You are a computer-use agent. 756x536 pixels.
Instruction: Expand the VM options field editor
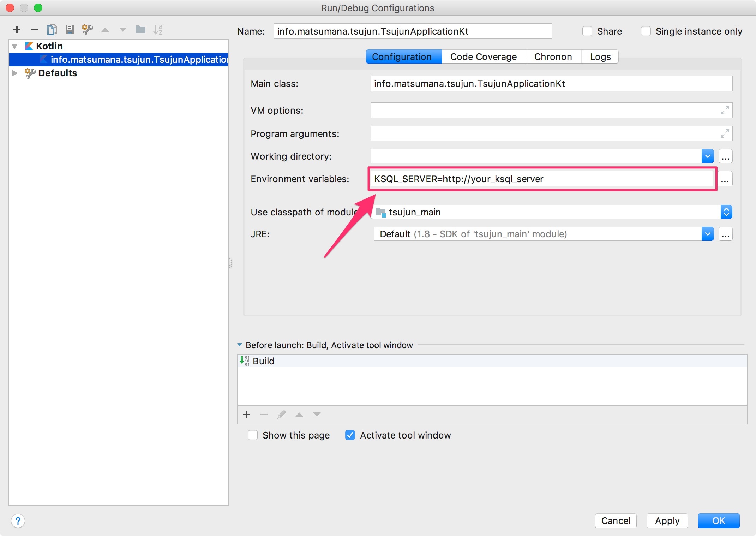[724, 111]
